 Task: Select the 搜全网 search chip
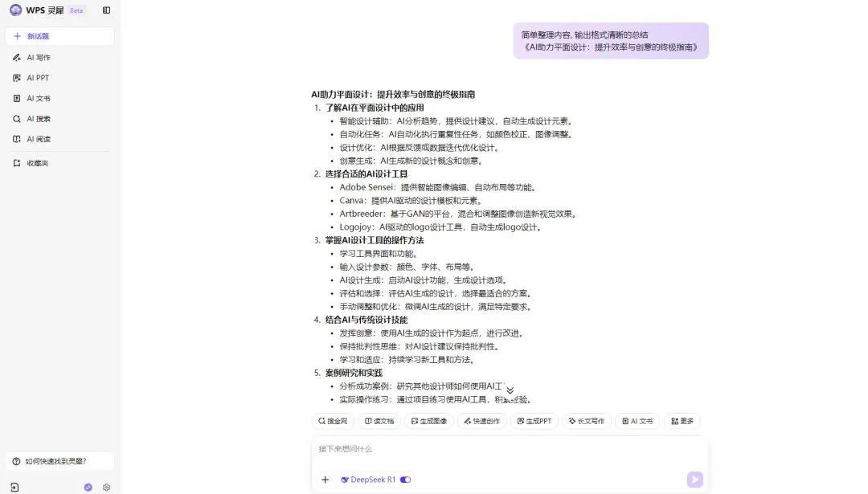click(x=334, y=420)
